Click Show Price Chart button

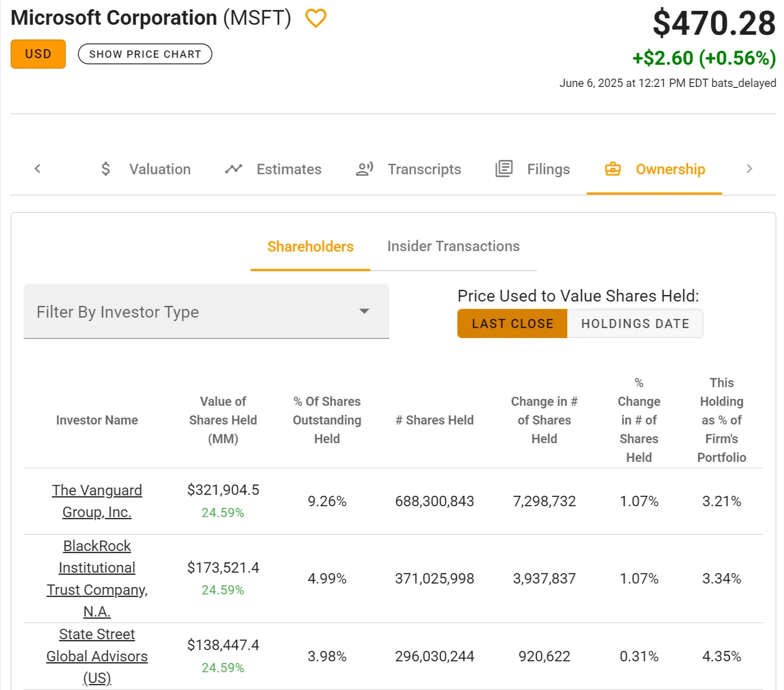tap(145, 54)
